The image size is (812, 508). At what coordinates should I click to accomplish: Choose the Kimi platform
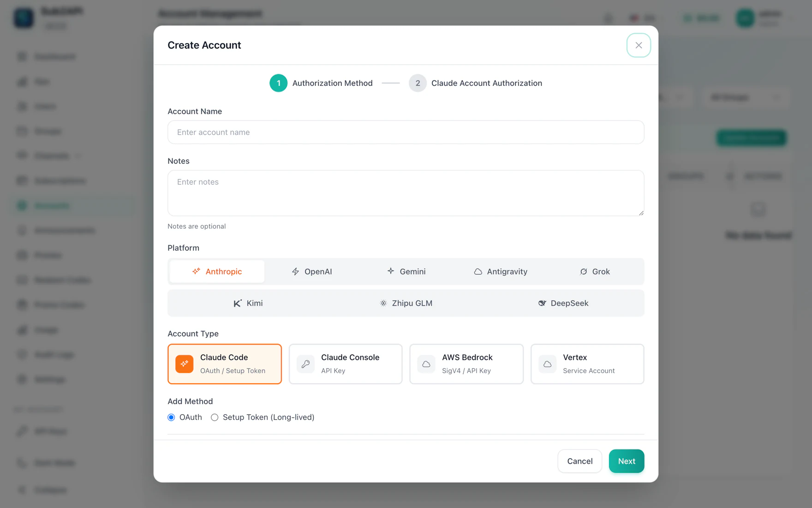[248, 303]
